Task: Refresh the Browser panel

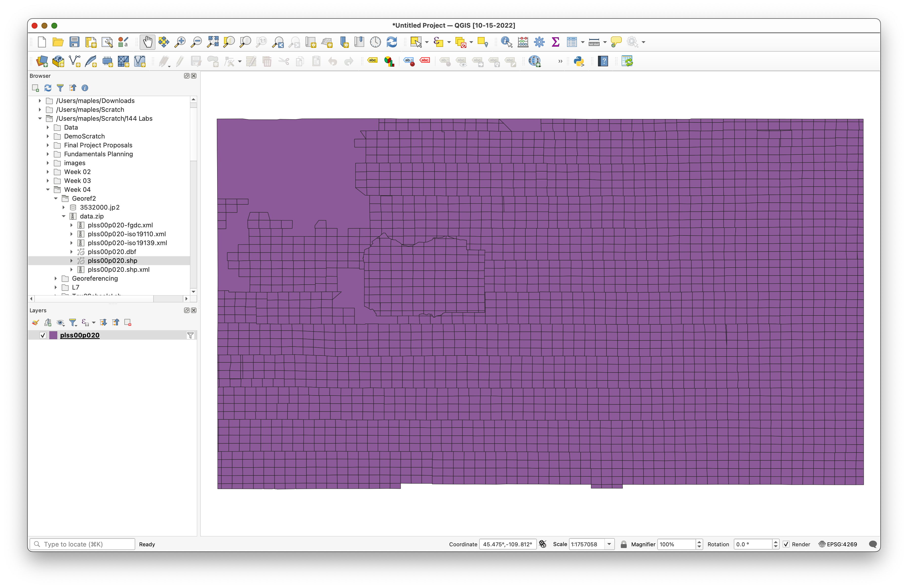Action: (48, 88)
